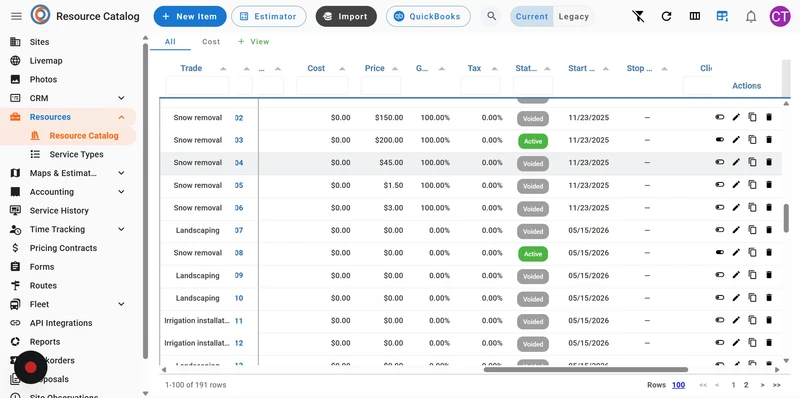Edit the $150.00 Snow removal item
This screenshot has width=800, height=398.
[x=736, y=117]
